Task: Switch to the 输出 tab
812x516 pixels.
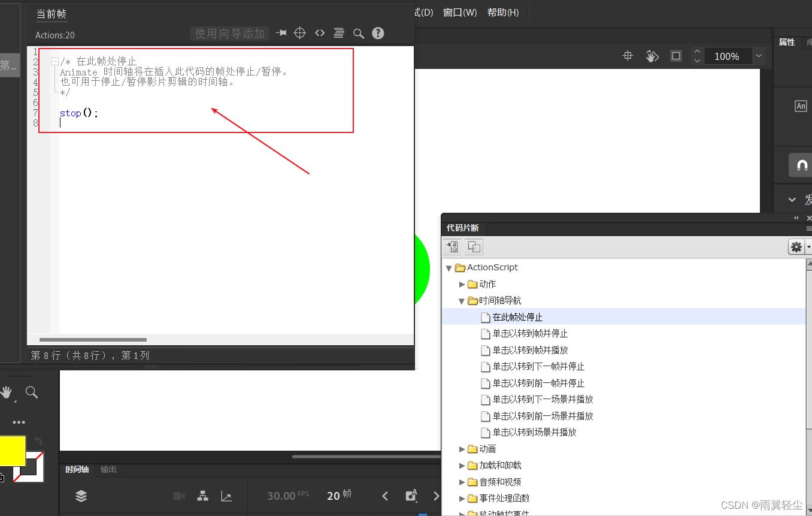Action: 108,470
